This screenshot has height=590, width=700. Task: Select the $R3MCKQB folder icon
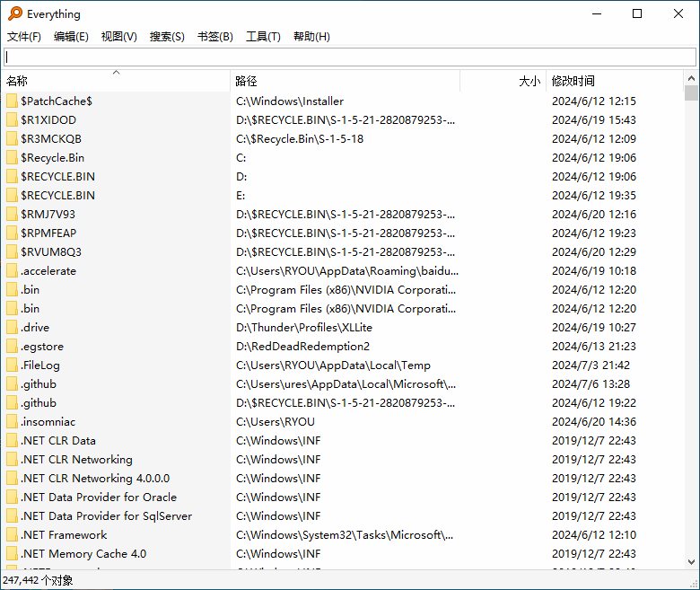pos(12,139)
